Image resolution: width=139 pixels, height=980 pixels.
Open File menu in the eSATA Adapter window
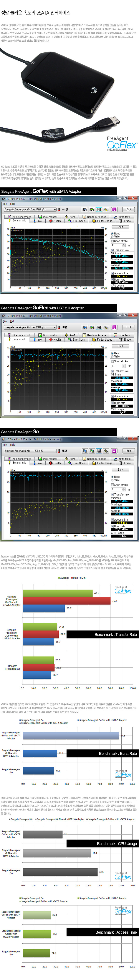click(5, 204)
